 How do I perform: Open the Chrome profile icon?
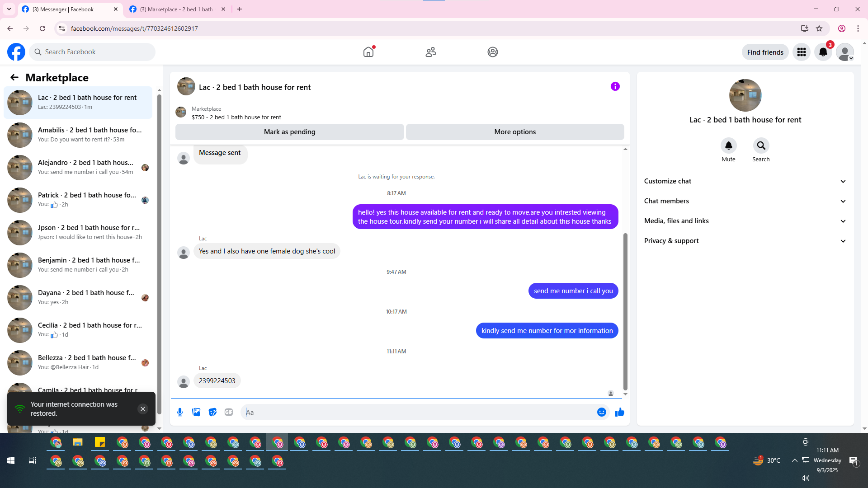click(x=842, y=28)
